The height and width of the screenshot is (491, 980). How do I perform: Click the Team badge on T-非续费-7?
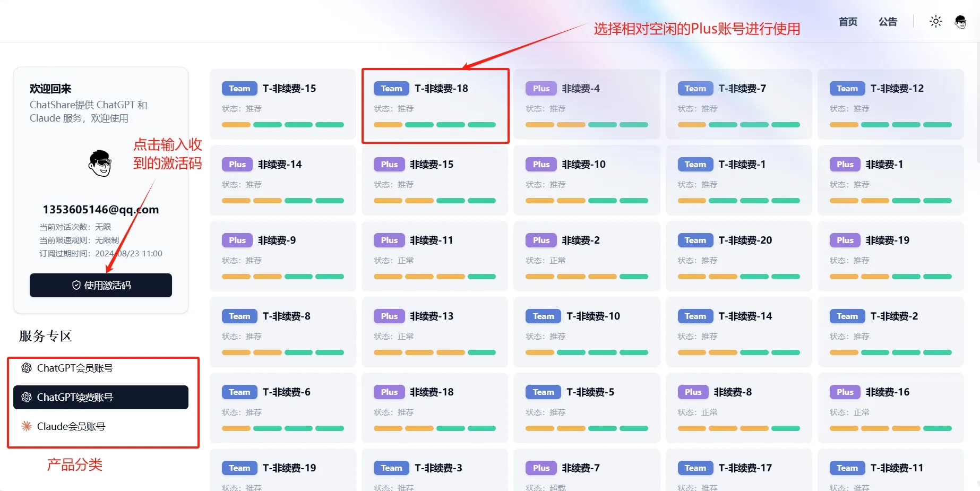[x=695, y=89]
